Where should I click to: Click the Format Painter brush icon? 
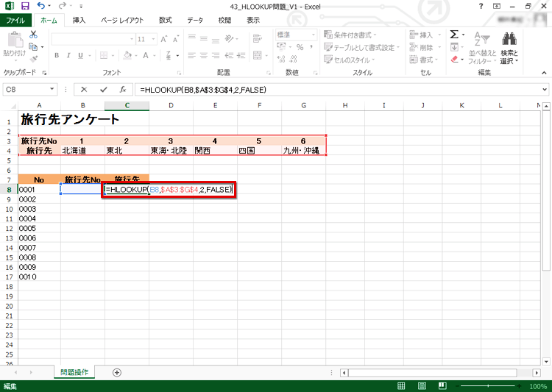click(33, 59)
